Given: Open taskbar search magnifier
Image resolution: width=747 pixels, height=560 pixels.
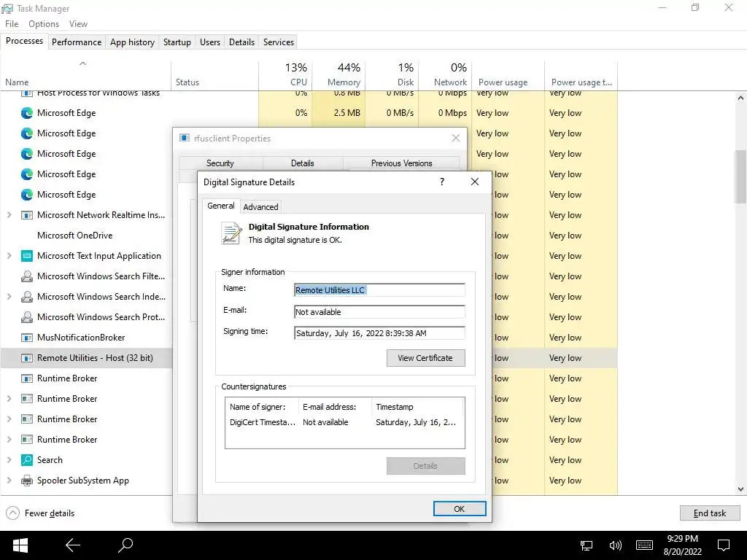Looking at the screenshot, I should coord(125,545).
